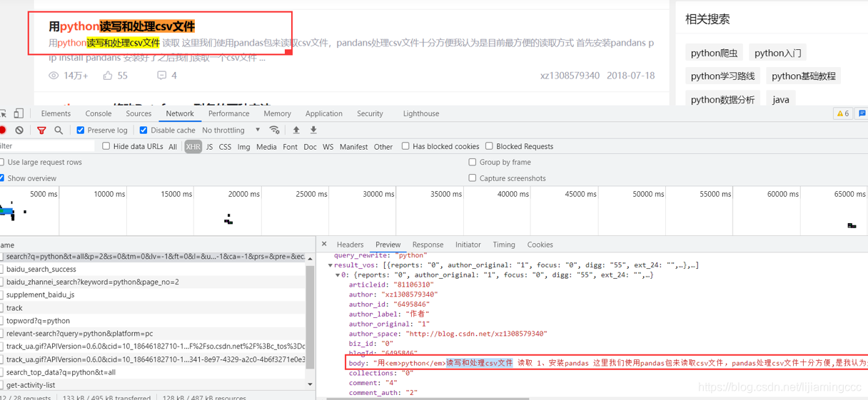868x400 pixels.
Task: Click the thumbs-up like icon
Action: pos(108,75)
